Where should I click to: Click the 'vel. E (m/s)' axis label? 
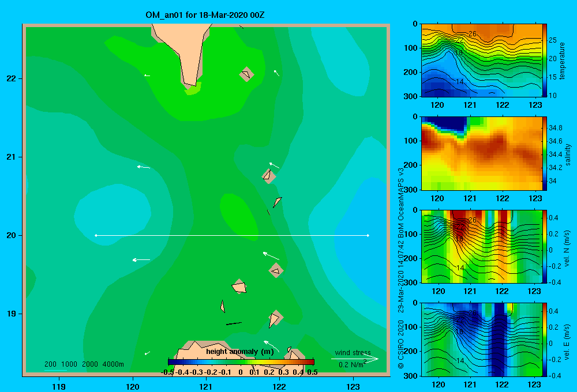(x=567, y=341)
